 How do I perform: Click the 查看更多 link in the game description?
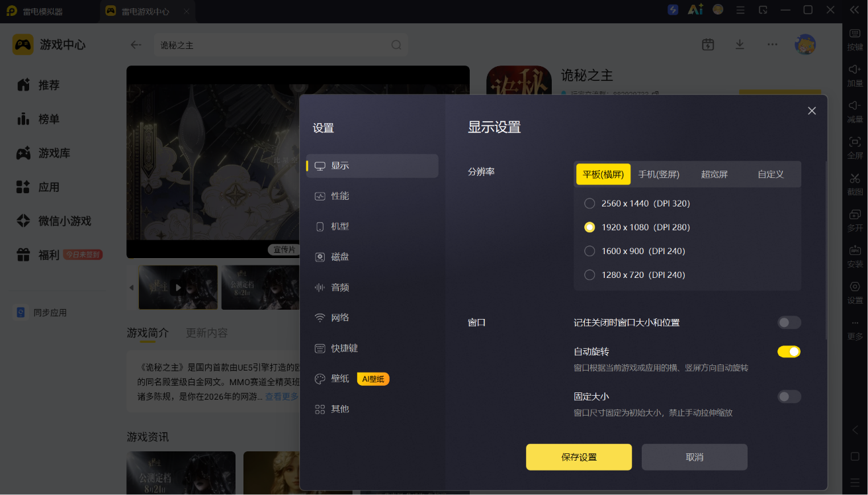point(282,396)
